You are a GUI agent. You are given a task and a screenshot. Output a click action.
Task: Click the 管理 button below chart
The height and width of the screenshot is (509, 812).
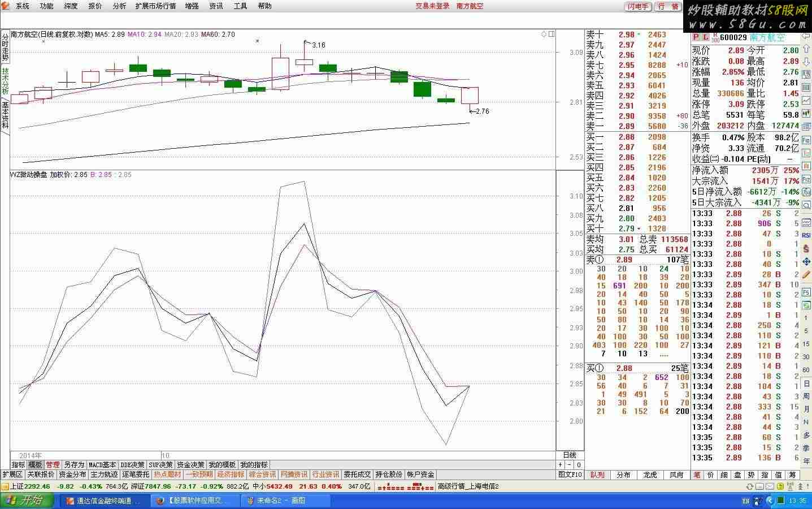click(x=53, y=465)
